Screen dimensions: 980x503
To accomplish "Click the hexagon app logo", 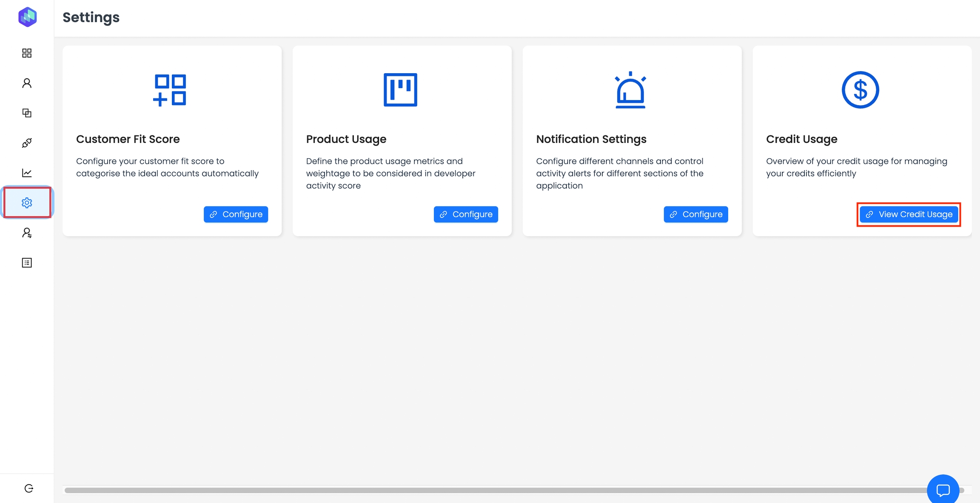I will tap(27, 17).
